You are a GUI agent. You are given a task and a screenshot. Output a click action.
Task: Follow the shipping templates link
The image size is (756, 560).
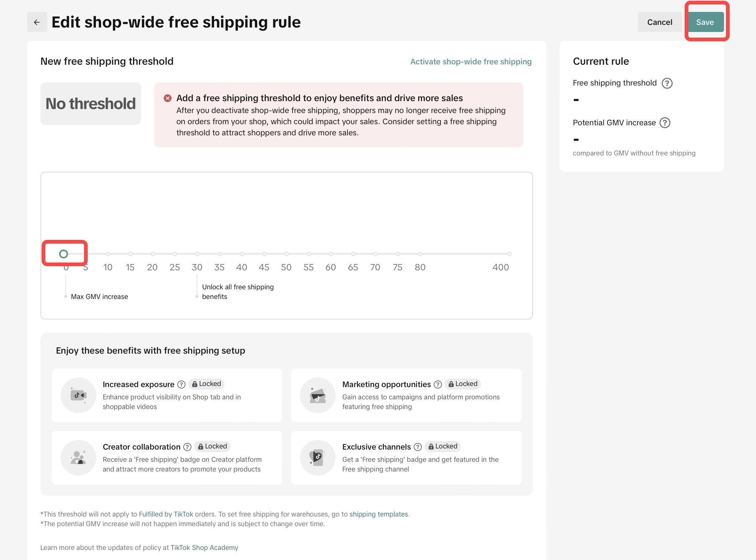coord(378,514)
